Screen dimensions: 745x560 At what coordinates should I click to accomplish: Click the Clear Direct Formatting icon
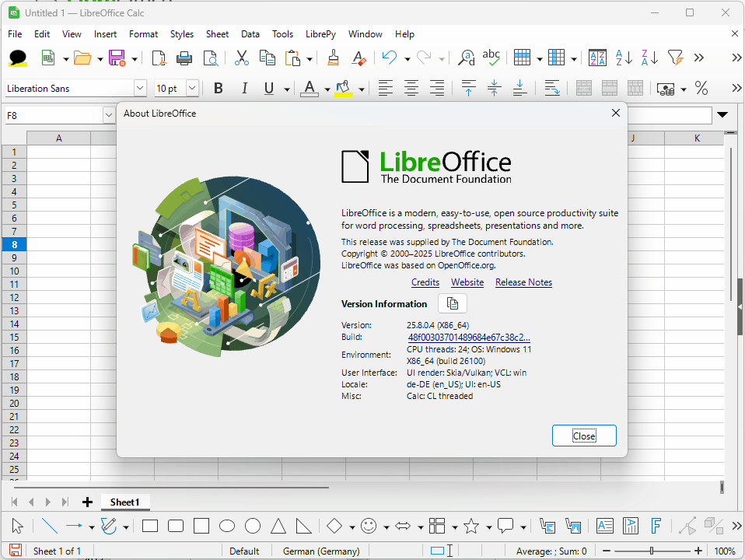tap(359, 58)
